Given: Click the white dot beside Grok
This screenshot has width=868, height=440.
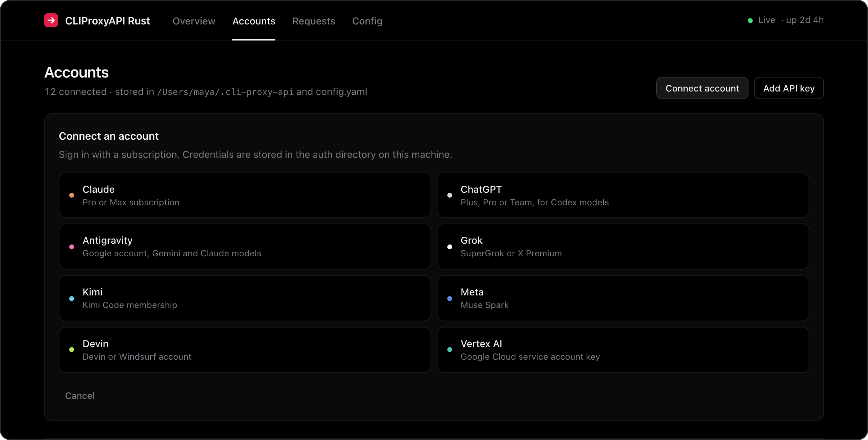Looking at the screenshot, I should coord(450,247).
